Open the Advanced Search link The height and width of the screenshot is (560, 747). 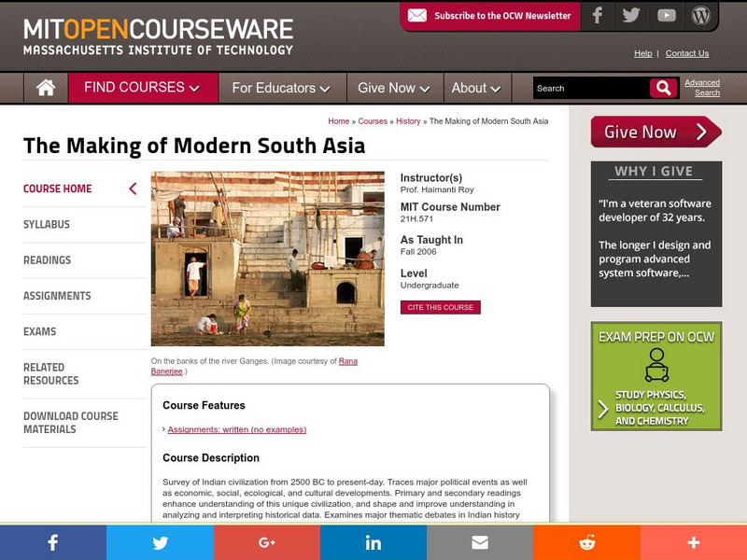coord(702,88)
